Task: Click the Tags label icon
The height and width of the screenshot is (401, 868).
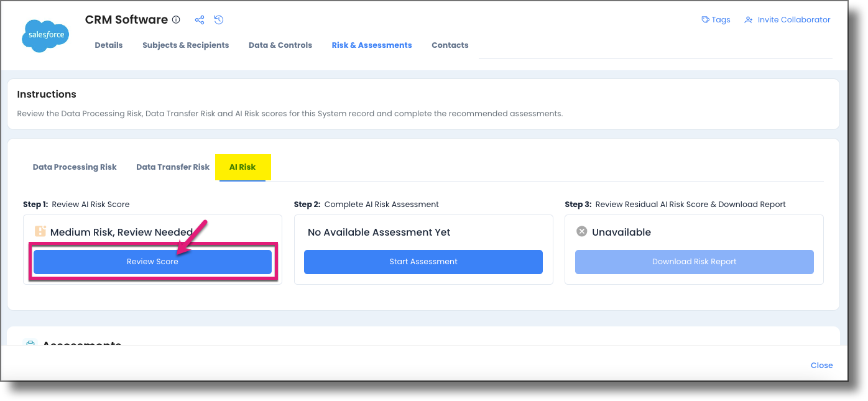Action: [705, 20]
